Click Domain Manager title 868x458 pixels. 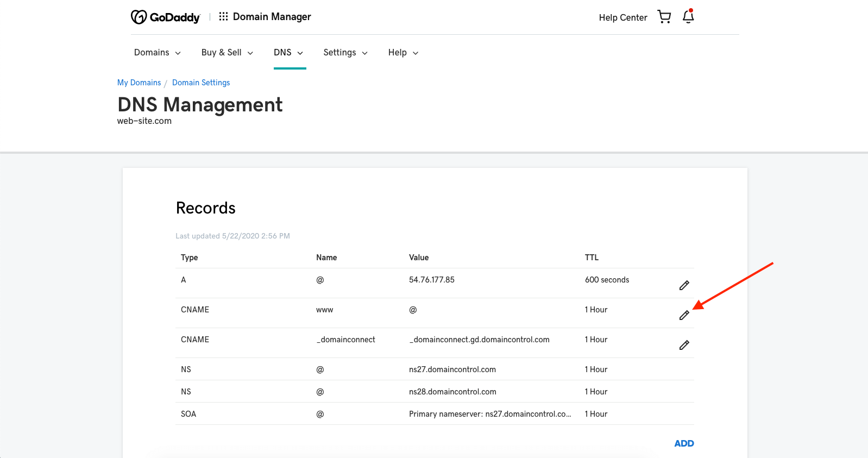272,17
